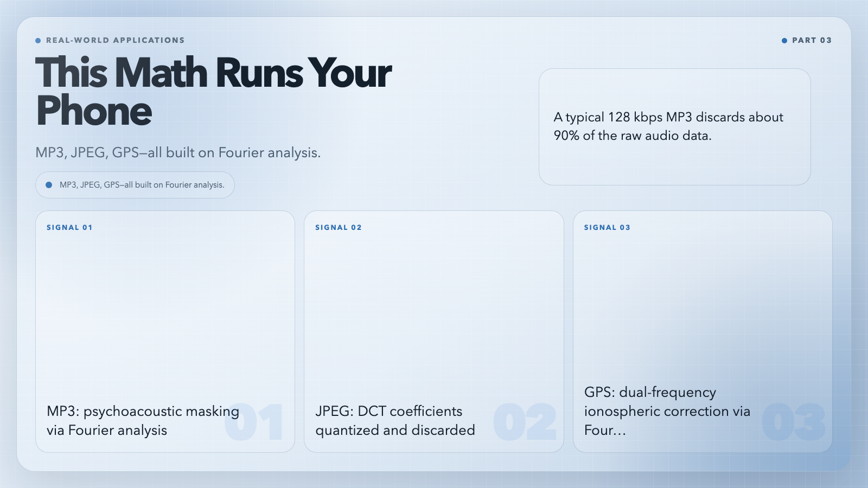Click the MP3, JPEG, GPS pill tag
This screenshot has height=488, width=868.
coord(135,185)
